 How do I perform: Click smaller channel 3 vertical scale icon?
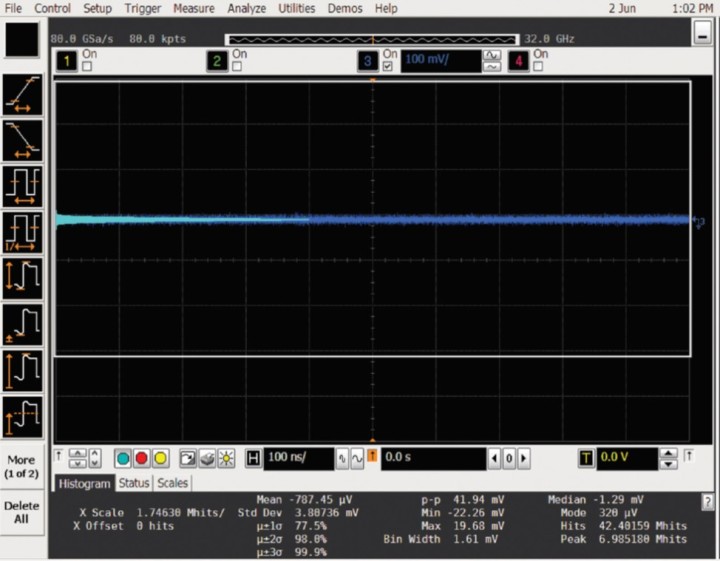coord(492,67)
